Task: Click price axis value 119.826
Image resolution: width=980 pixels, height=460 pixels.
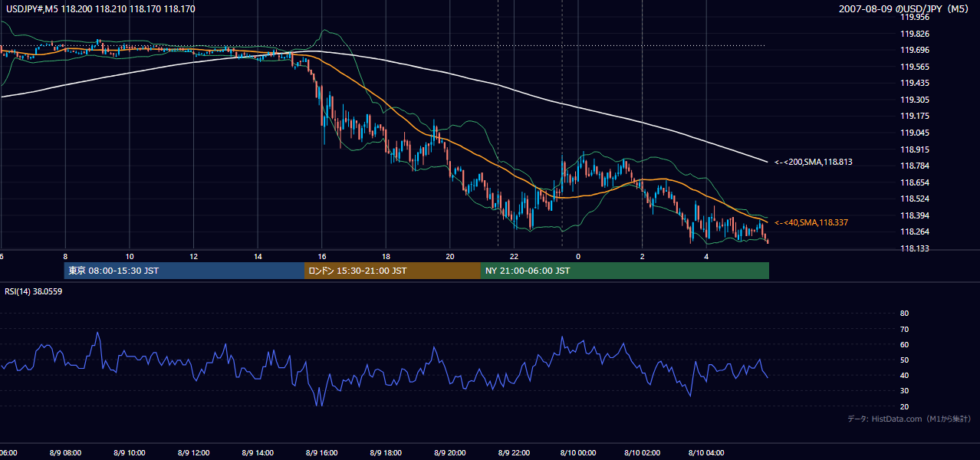Action: [915, 34]
